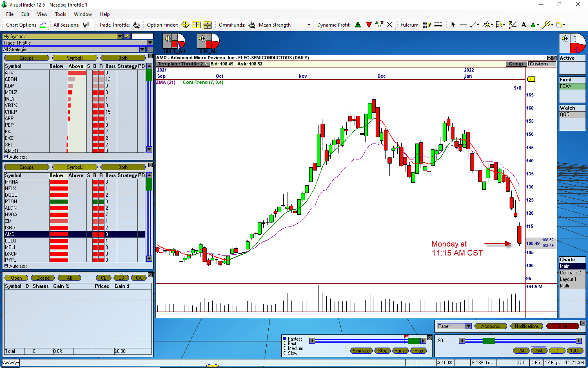Click the Accounts button
This screenshot has height=368, width=588.
point(490,326)
